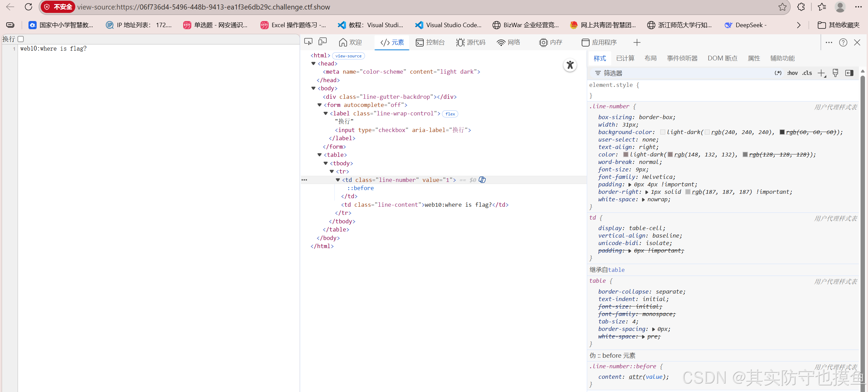868x392 pixels.
Task: Click the new style rule plus icon
Action: pyautogui.click(x=821, y=73)
